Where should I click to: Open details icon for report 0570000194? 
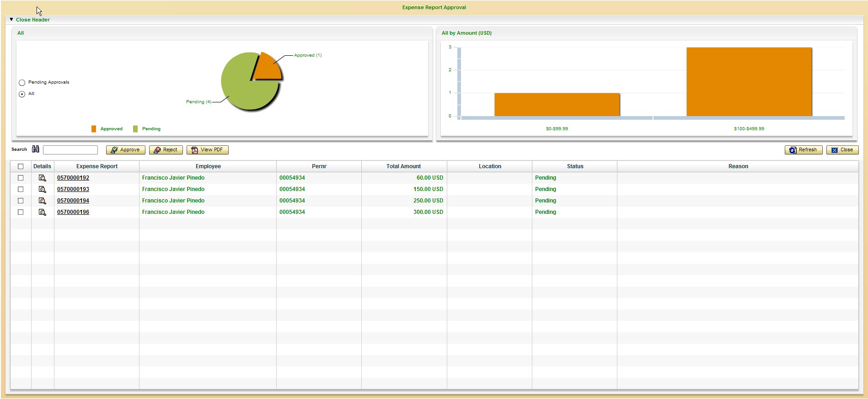click(42, 201)
